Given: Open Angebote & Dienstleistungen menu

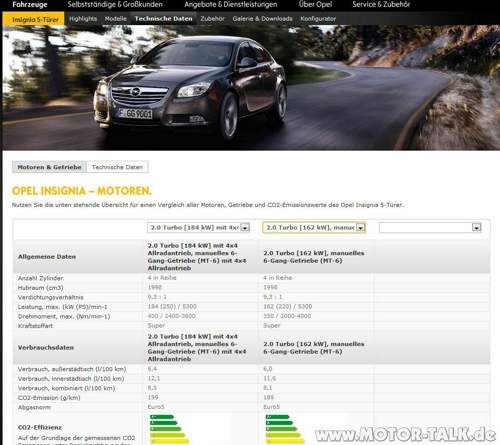Looking at the screenshot, I should [x=231, y=5].
